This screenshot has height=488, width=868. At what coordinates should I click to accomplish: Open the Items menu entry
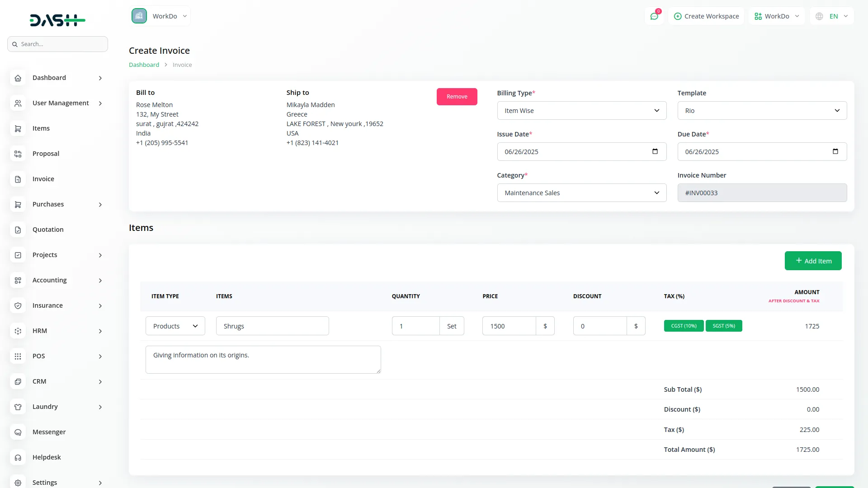pyautogui.click(x=41, y=128)
